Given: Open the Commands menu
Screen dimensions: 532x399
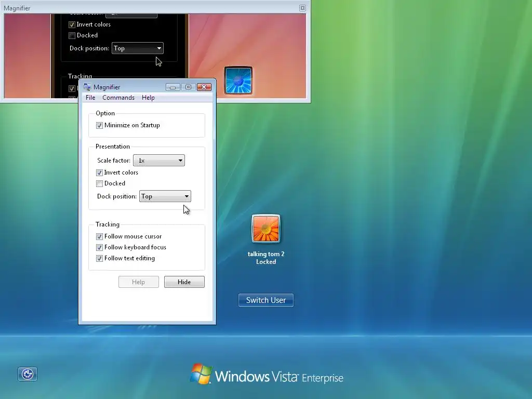Looking at the screenshot, I should click(118, 98).
